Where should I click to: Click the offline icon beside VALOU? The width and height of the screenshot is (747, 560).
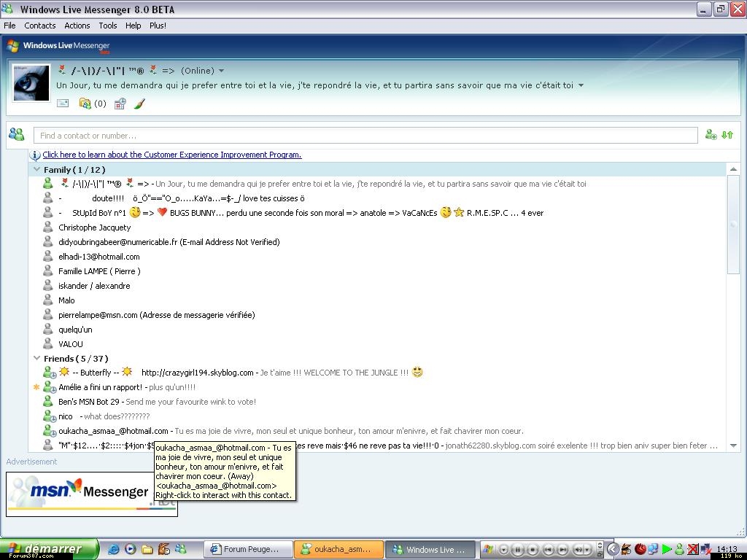[47, 343]
